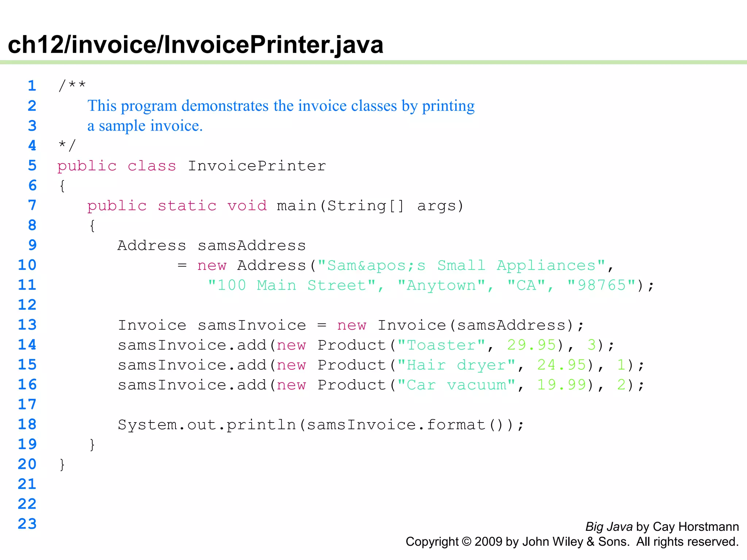Click 'Address samsAddress' declaration
This screenshot has height=560, width=747.
[x=212, y=245]
